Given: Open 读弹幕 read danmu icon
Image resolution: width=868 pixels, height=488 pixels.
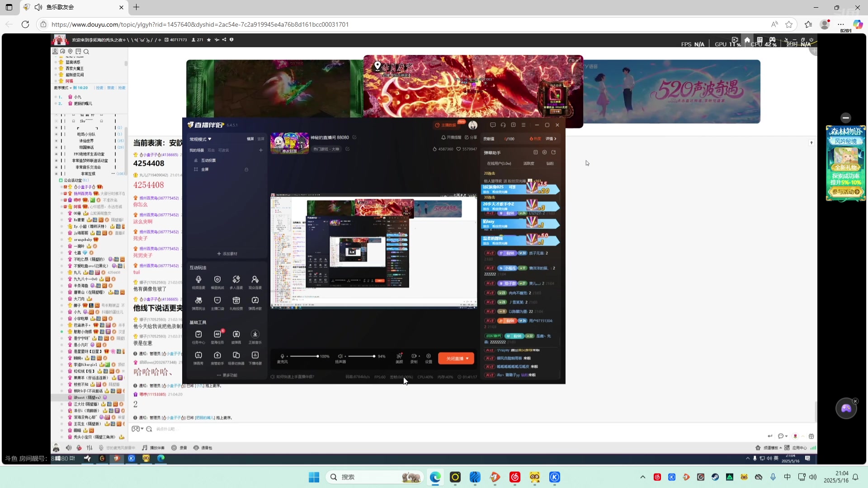Looking at the screenshot, I should pos(236,334).
